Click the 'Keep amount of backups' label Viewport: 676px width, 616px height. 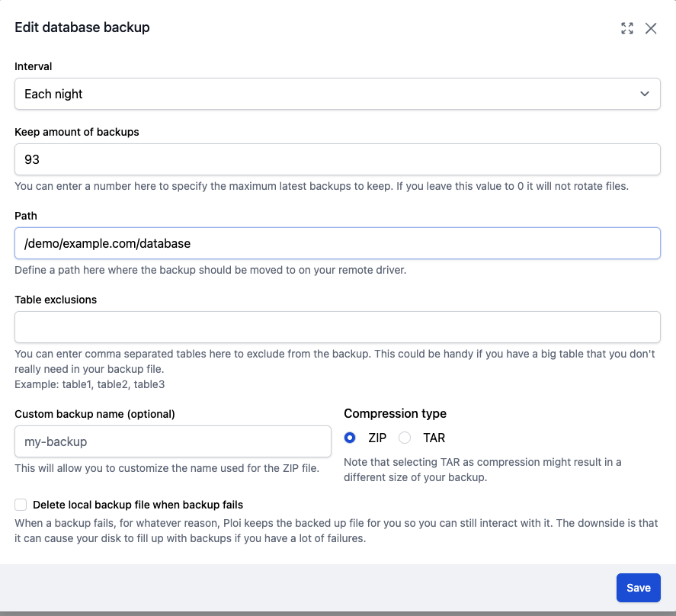[x=77, y=132]
